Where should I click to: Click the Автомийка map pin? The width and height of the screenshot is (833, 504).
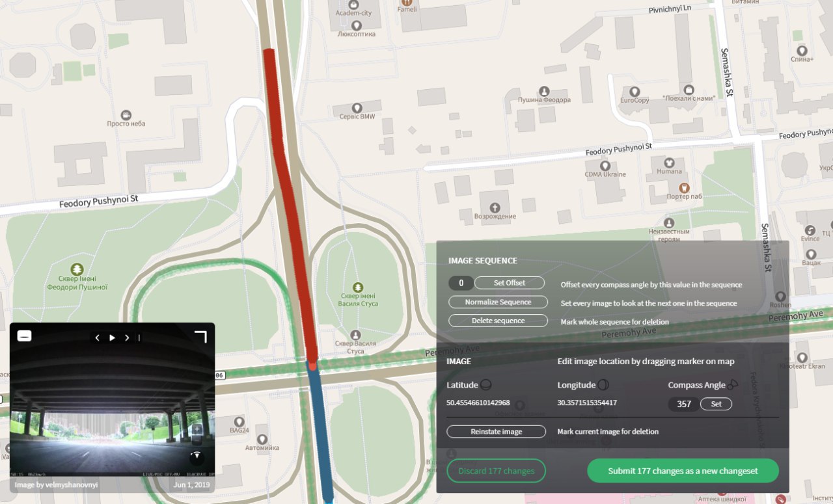coord(262,438)
